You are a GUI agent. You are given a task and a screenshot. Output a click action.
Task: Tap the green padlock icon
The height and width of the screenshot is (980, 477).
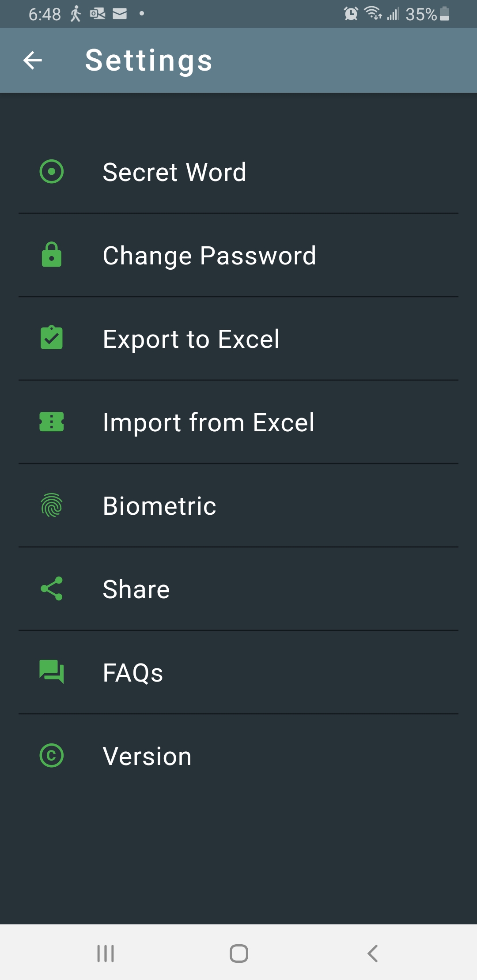[52, 255]
